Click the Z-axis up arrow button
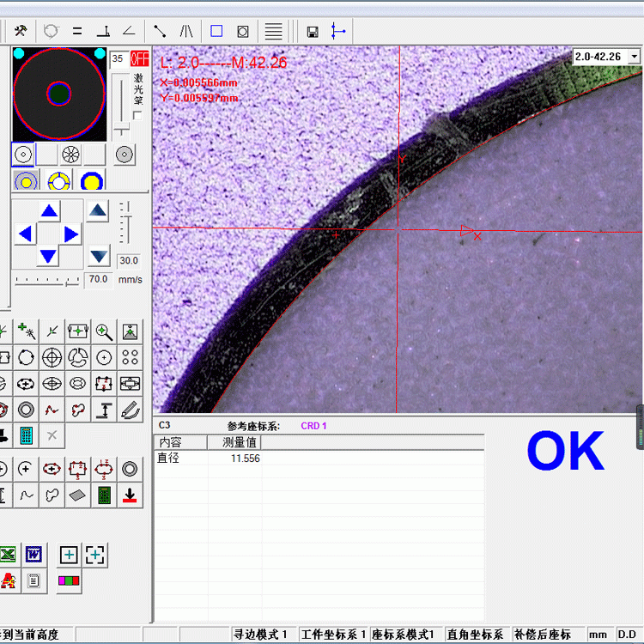Viewport: 644px width, 644px height. tap(98, 210)
